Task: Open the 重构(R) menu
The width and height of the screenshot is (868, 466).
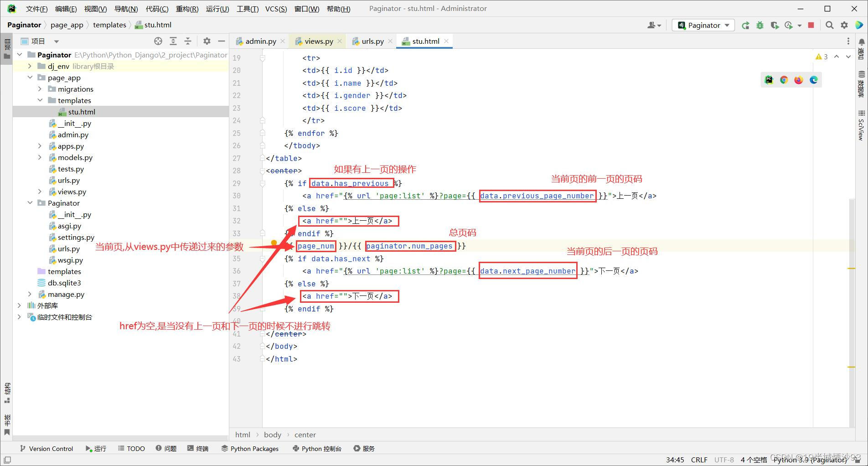Action: coord(187,9)
